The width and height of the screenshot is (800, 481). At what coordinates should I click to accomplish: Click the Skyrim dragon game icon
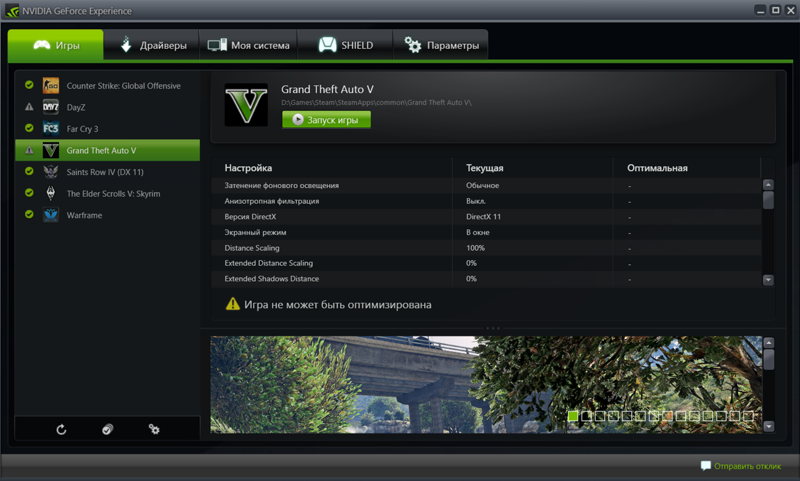(x=51, y=193)
